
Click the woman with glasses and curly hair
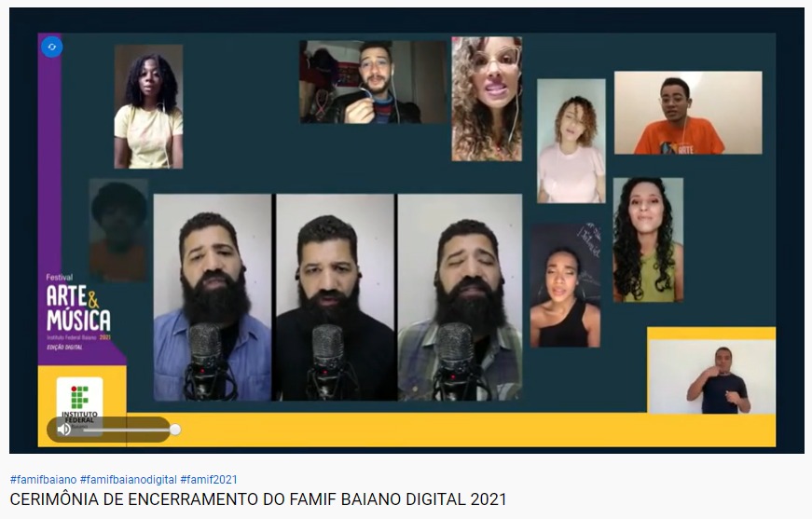[x=487, y=99]
